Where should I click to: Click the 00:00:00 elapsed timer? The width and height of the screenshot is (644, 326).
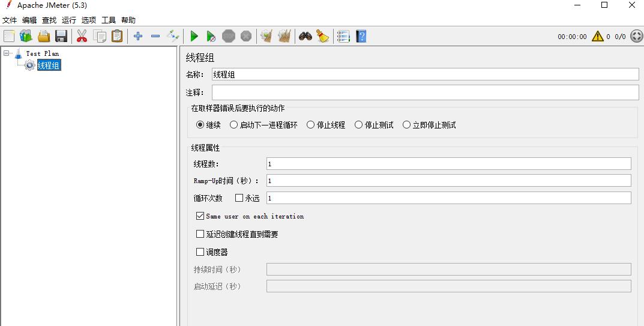pyautogui.click(x=572, y=37)
